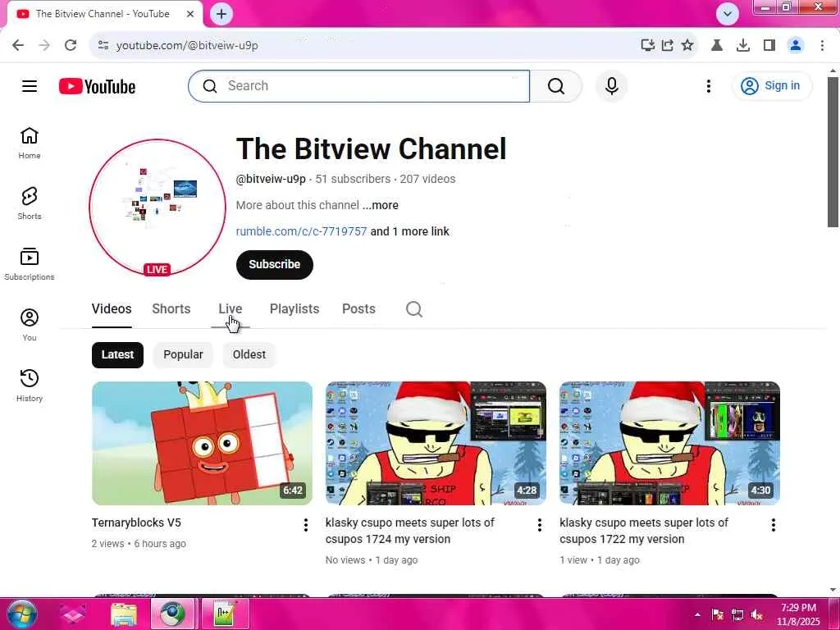Share this page icon in address bar

(x=668, y=45)
